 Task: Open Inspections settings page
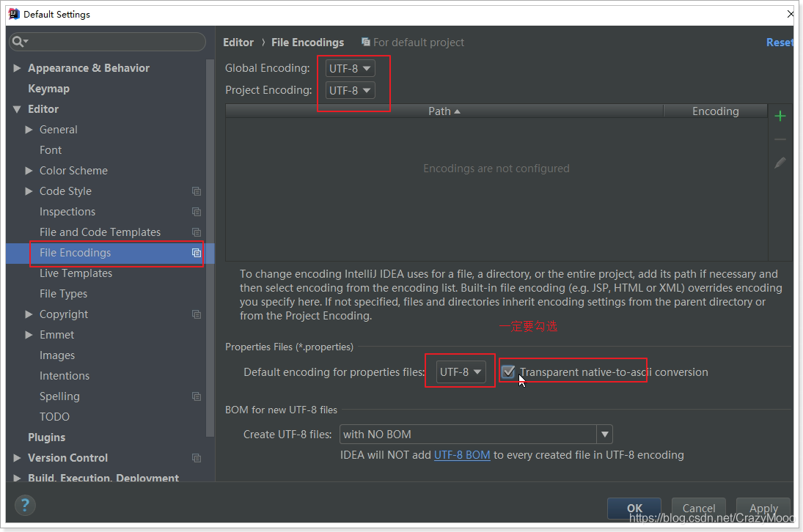coord(67,212)
